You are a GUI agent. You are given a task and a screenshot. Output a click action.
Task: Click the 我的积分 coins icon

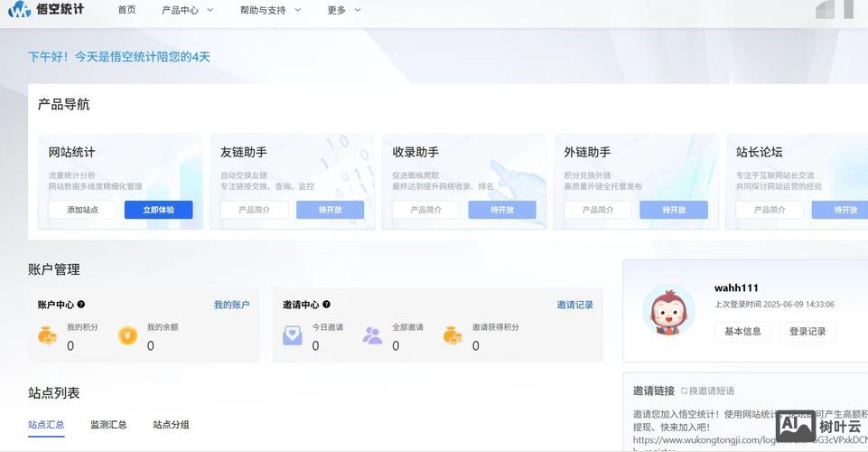(47, 335)
